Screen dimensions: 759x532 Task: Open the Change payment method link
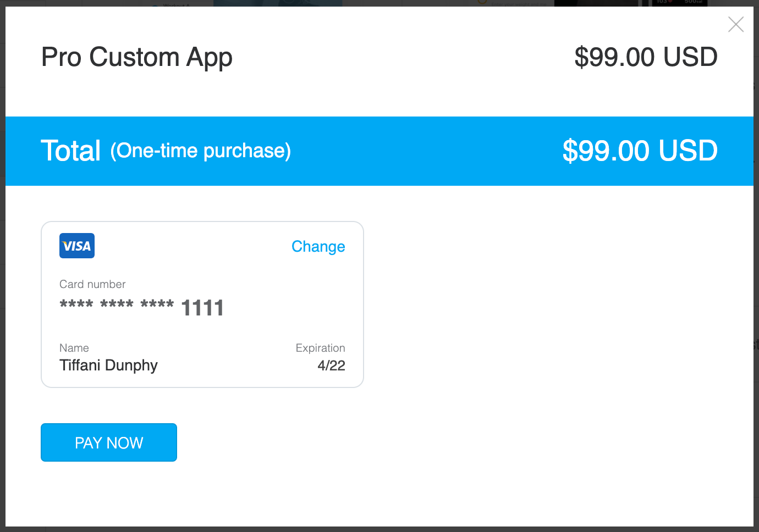[x=318, y=247]
